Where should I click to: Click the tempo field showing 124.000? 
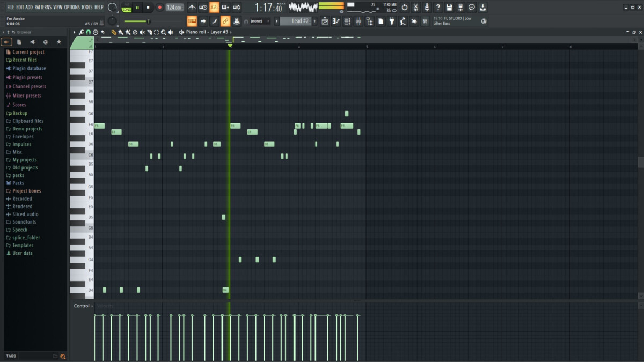tap(174, 8)
